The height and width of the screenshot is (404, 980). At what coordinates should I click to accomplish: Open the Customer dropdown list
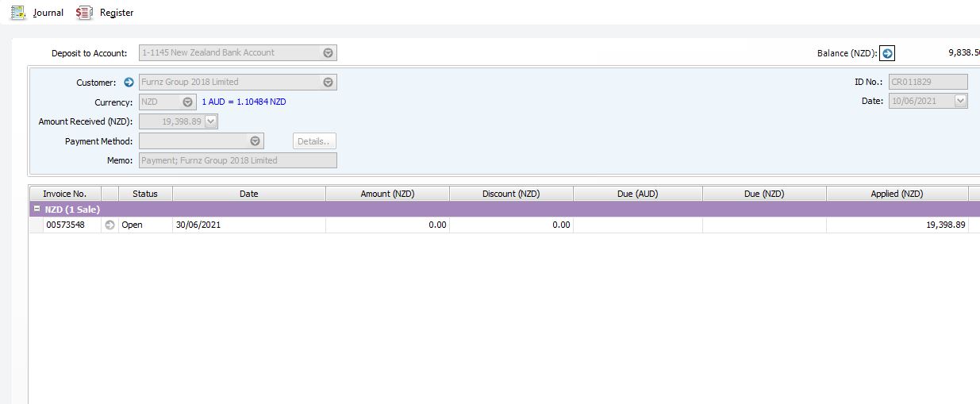click(x=329, y=83)
